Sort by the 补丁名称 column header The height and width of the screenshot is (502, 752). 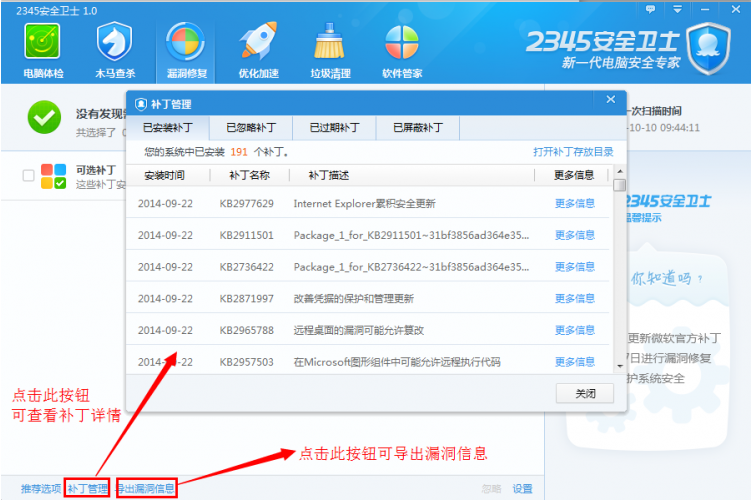[x=249, y=175]
